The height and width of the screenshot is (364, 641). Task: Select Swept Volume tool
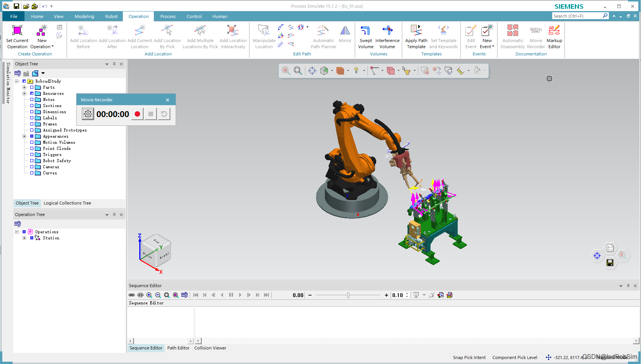pos(365,37)
